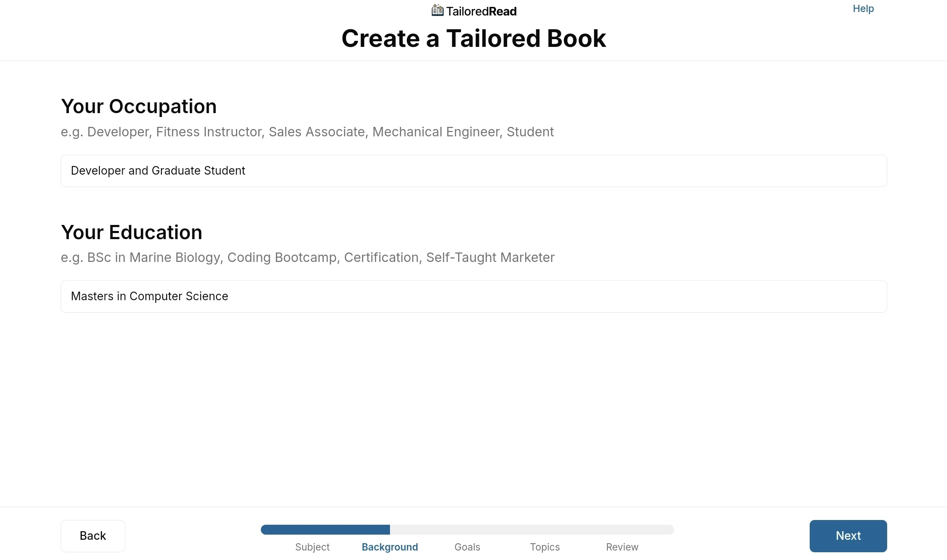Viewport: 947px width, 560px height.
Task: Focus the Education input field
Action: click(x=473, y=296)
